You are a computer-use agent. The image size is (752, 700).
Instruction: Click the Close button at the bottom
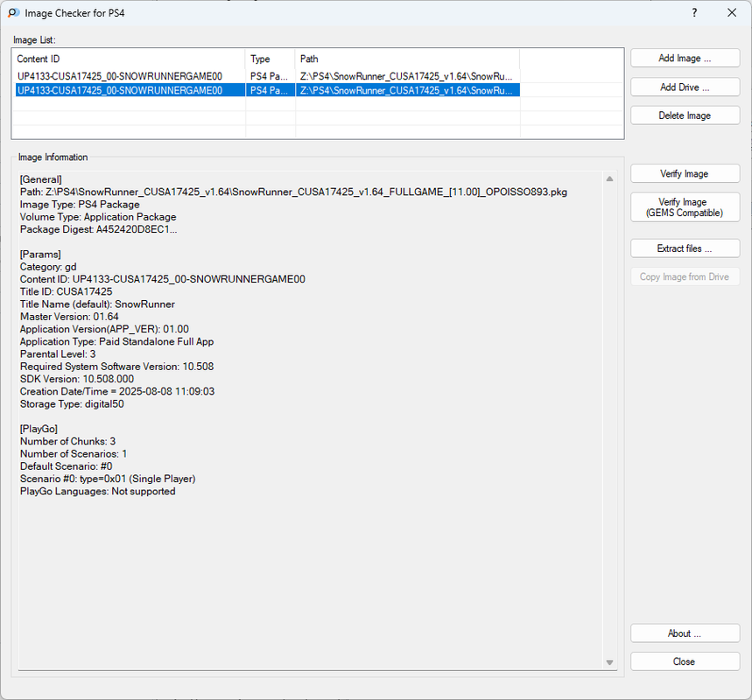coord(685,661)
